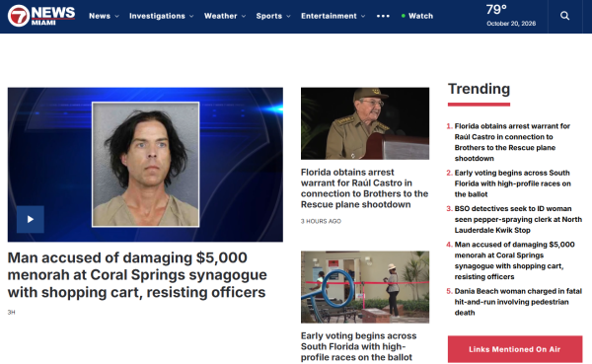Screen dimensions: 592x364
Task: Open trending item 3 about BSO detectives
Action: [x=518, y=219]
